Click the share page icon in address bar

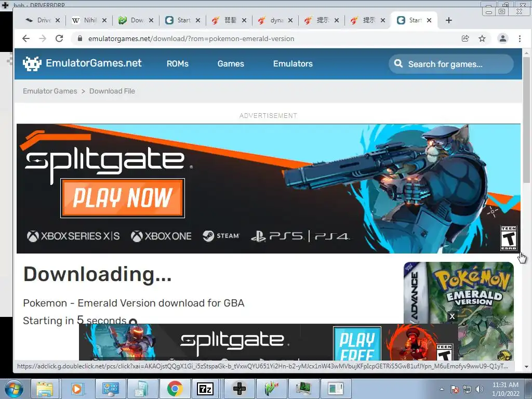pos(465,38)
